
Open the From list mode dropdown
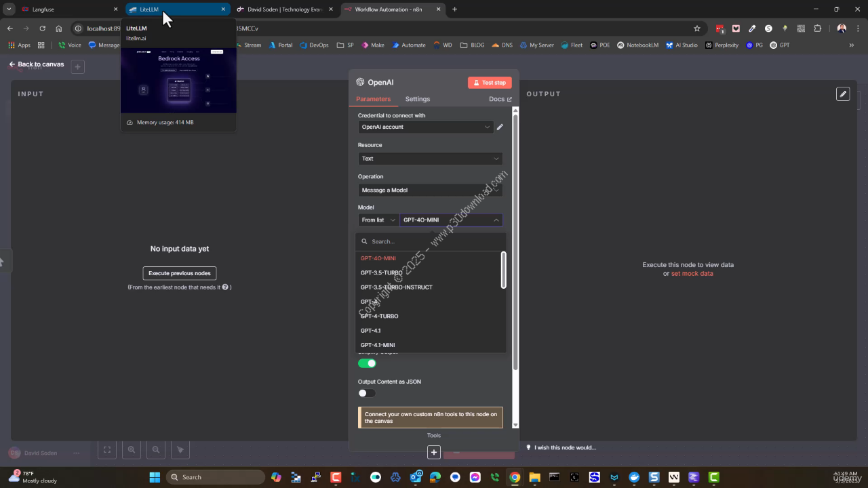tap(378, 220)
